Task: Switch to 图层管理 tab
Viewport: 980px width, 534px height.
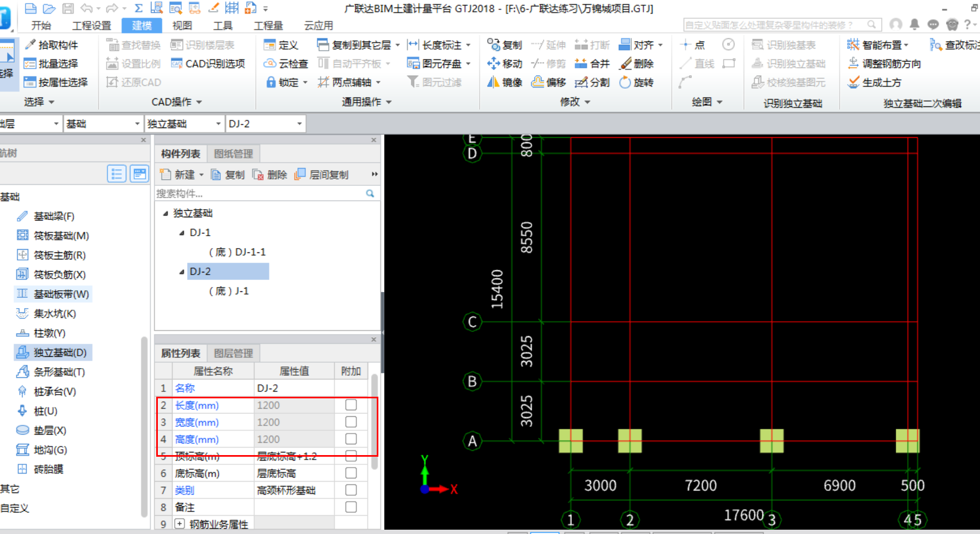Action: pyautogui.click(x=234, y=353)
